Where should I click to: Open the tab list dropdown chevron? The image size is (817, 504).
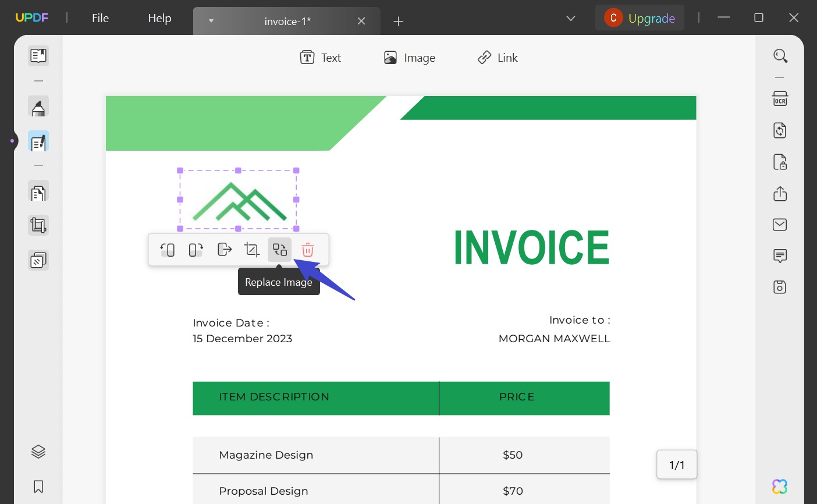coord(570,18)
